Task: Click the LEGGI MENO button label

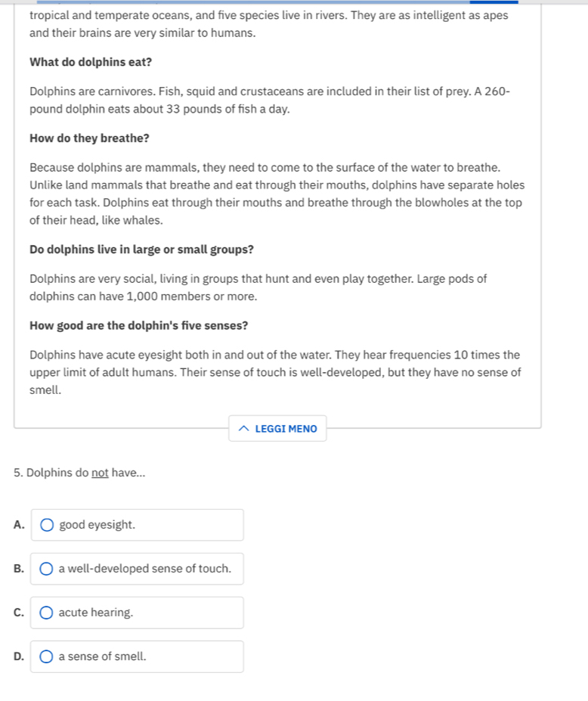Action: [286, 429]
